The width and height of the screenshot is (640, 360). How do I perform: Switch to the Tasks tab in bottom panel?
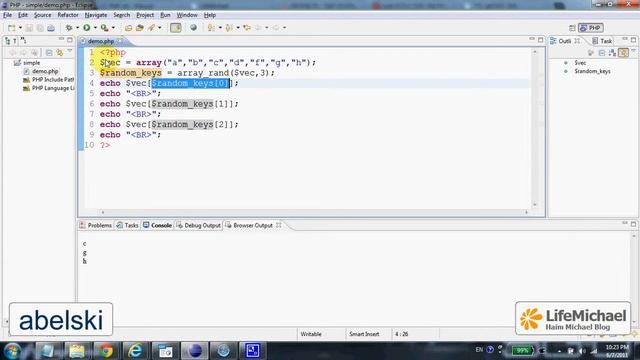[x=127, y=225]
